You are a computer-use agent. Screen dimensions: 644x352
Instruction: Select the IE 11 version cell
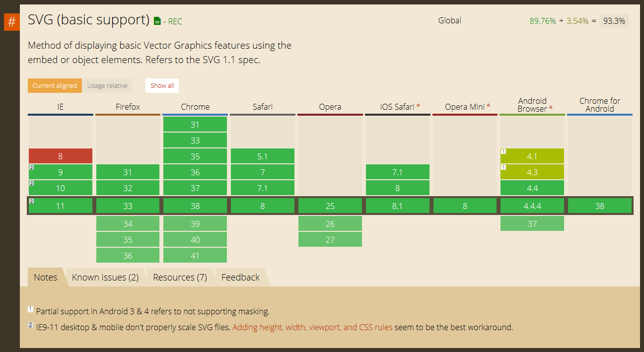61,206
